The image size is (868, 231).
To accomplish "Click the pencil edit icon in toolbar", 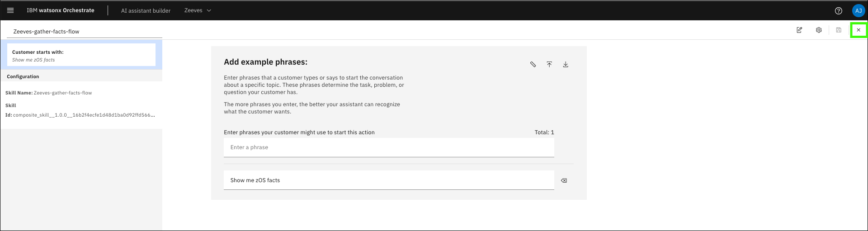I will pyautogui.click(x=799, y=30).
